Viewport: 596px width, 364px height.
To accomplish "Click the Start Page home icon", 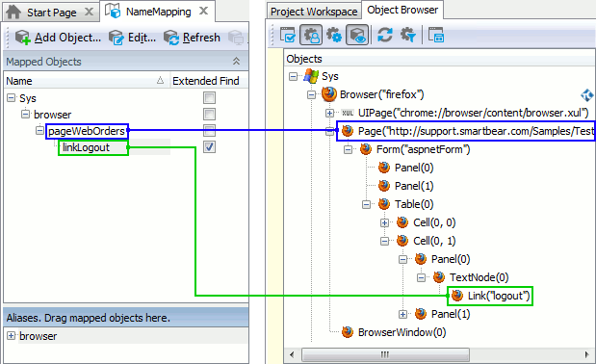I will (x=13, y=12).
